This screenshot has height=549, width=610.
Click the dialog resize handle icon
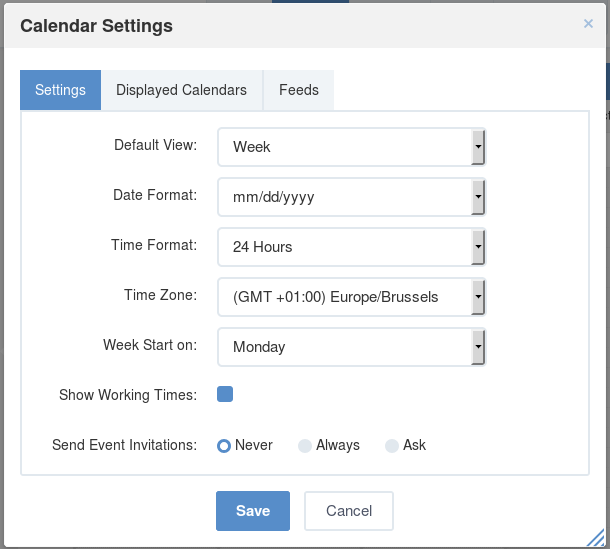point(595,537)
